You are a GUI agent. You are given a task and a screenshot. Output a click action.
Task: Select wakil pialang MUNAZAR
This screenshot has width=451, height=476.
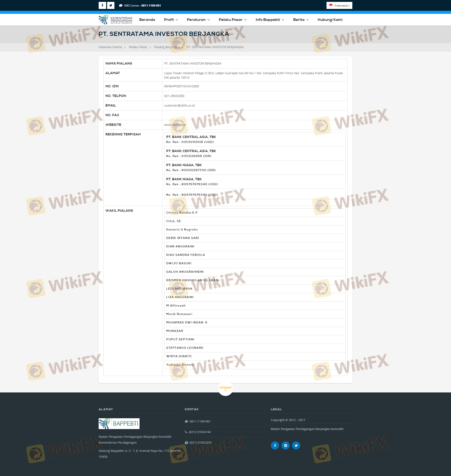click(x=255, y=331)
